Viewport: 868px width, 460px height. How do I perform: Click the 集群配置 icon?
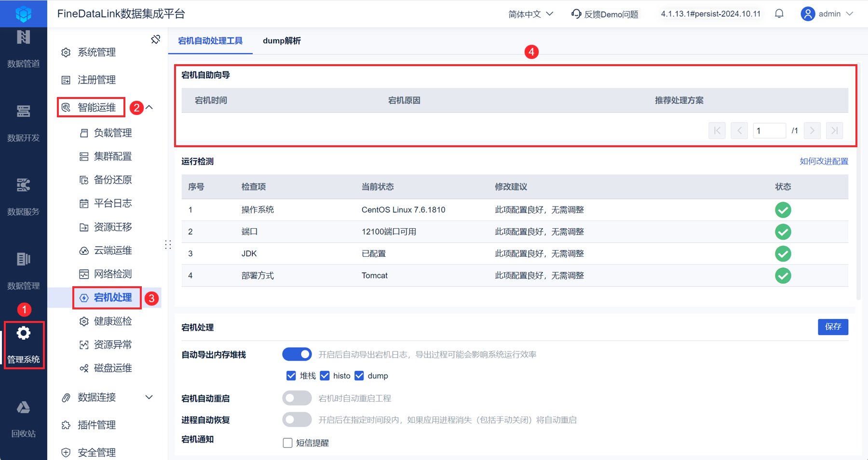(84, 156)
